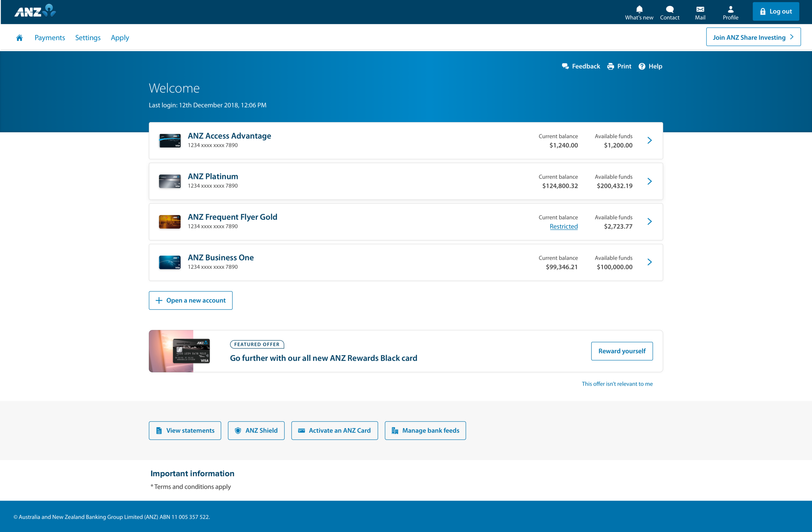Dismiss offer with 'This offer isn't relevant to me'
The image size is (812, 532).
[617, 384]
